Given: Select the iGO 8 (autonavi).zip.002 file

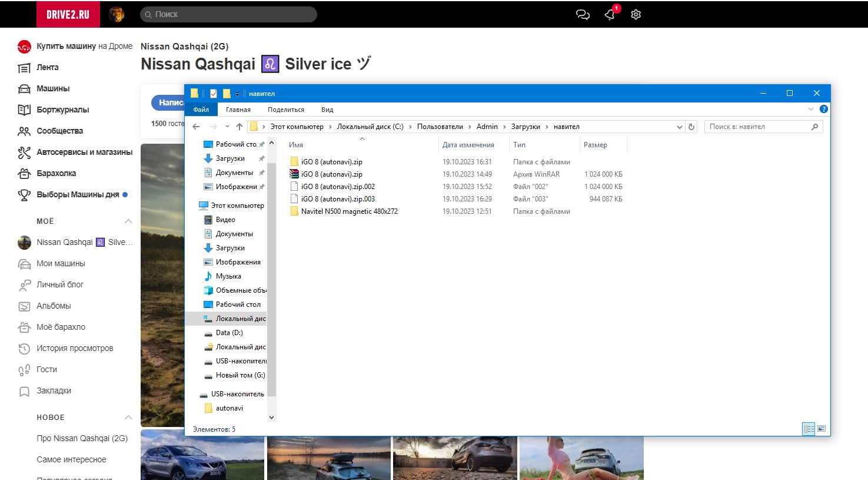Looking at the screenshot, I should pos(338,187).
